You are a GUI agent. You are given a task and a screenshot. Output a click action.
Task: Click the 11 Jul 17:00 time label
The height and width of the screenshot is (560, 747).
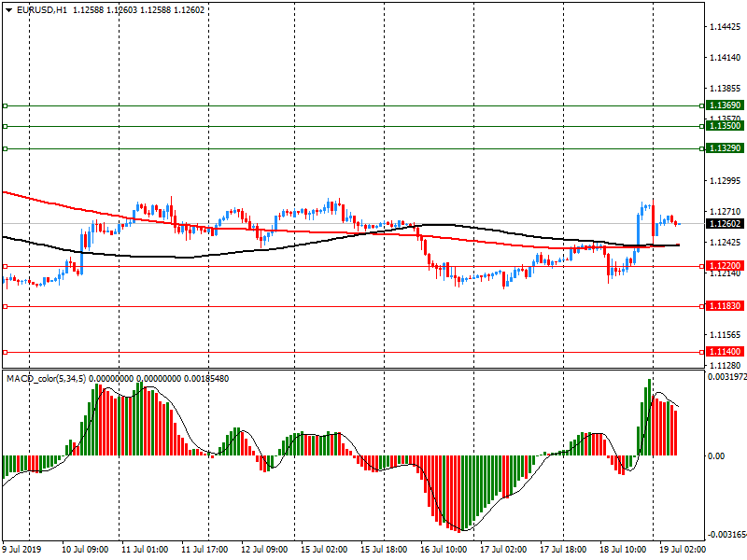(x=204, y=550)
